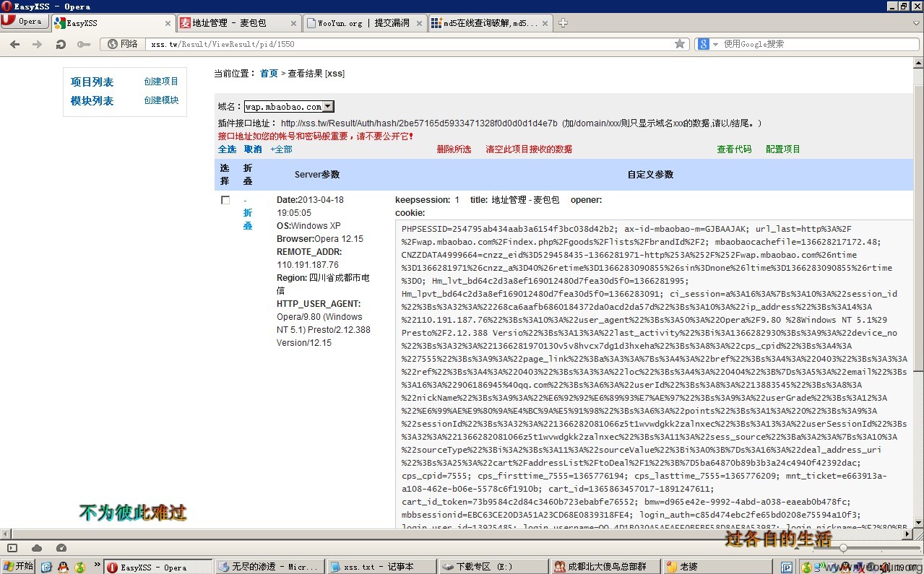The height and width of the screenshot is (574, 924).
Task: Click 取消 to deselect
Action: pos(253,149)
